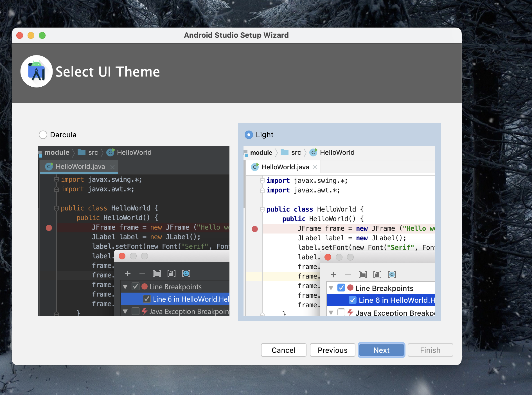The height and width of the screenshot is (395, 532).
Task: Click the disabled Finish button
Action: 430,350
